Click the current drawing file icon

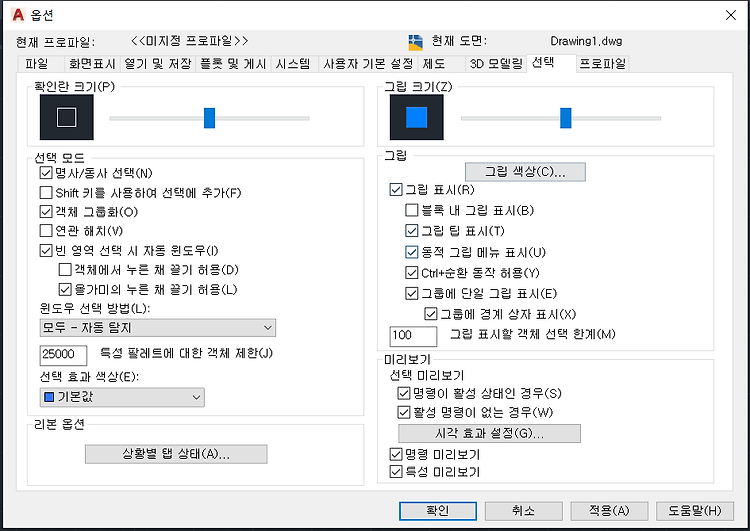415,42
